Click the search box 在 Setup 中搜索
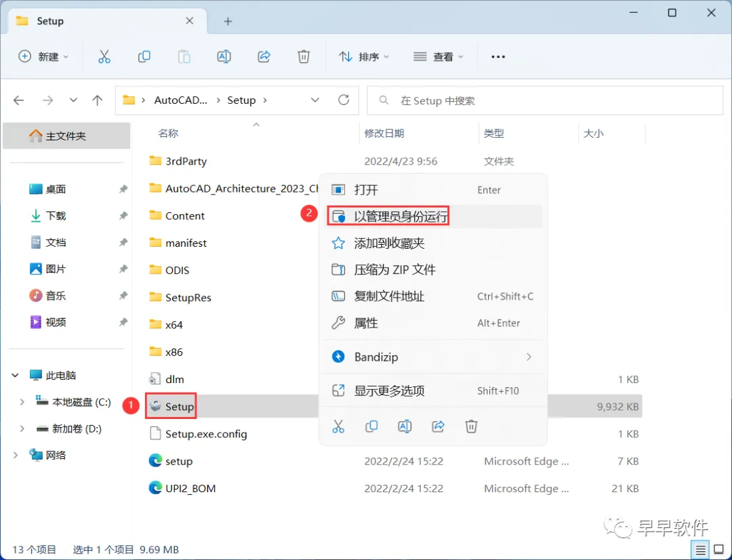 click(545, 100)
